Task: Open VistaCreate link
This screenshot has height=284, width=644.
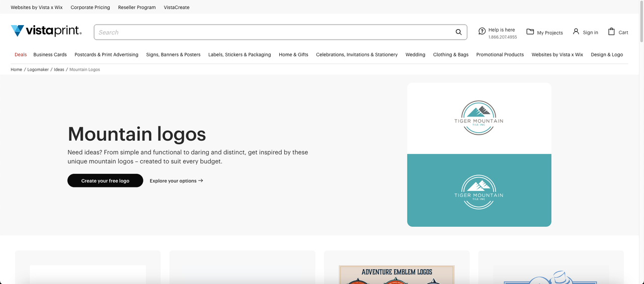Action: (177, 8)
